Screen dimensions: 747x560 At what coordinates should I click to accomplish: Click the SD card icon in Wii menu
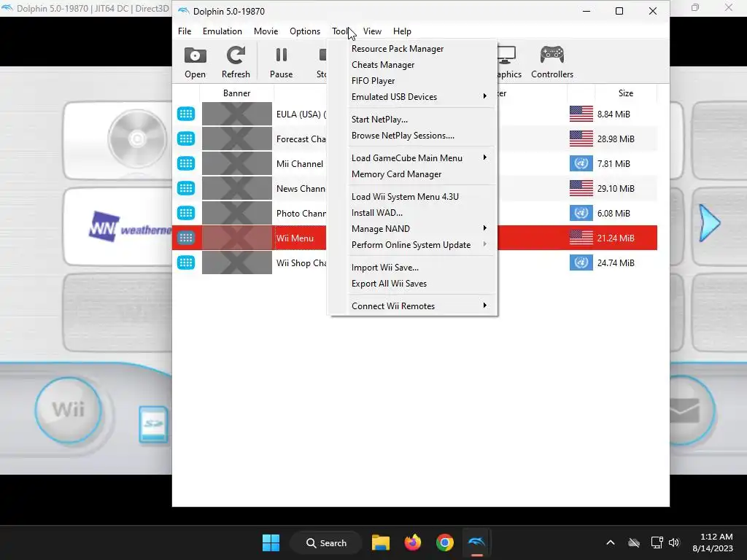[x=153, y=424]
